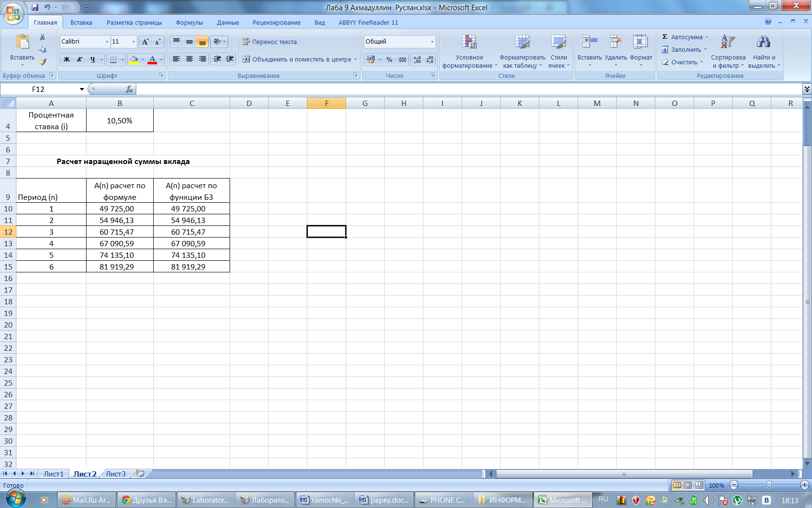Toggle top vertical alignment
This screenshot has height=508, width=812.
(176, 42)
